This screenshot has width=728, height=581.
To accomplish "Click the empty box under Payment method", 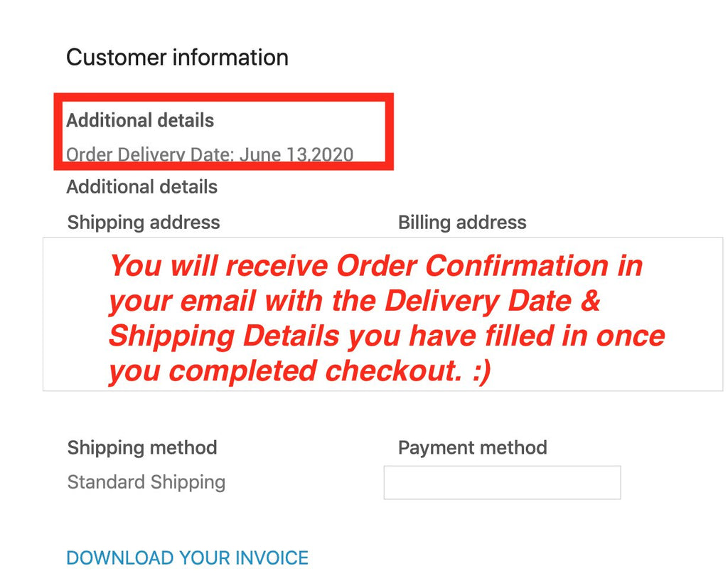I will point(502,482).
